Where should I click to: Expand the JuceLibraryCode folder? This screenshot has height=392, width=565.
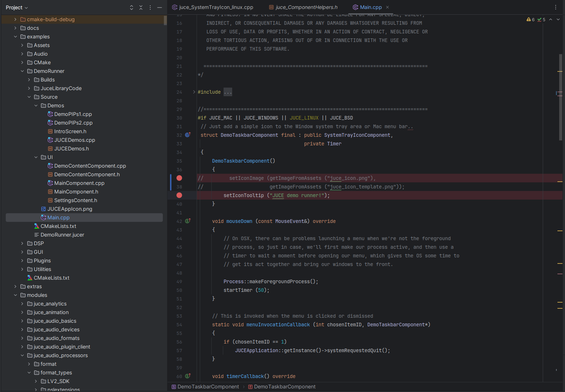[x=29, y=88]
